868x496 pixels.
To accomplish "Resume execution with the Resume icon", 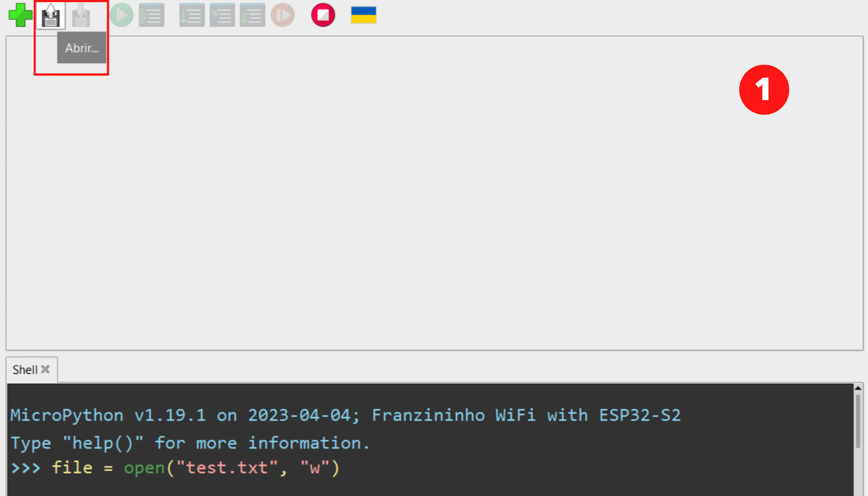I will (283, 15).
